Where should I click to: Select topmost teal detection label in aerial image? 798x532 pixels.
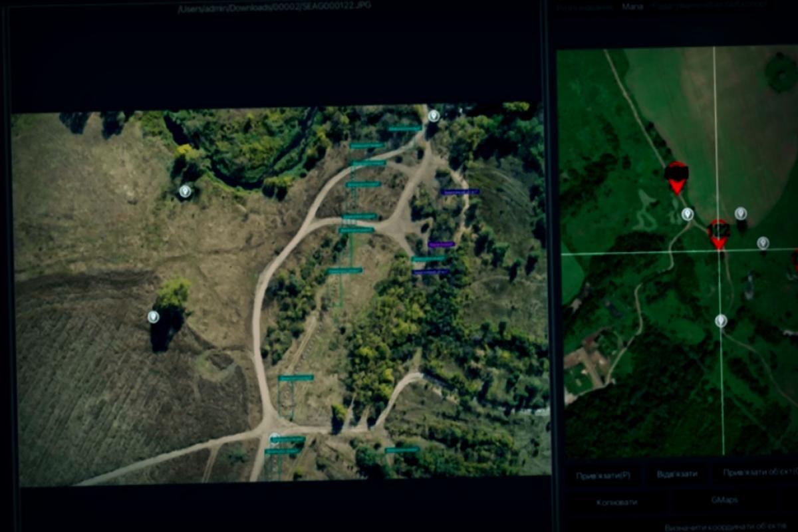(x=404, y=128)
